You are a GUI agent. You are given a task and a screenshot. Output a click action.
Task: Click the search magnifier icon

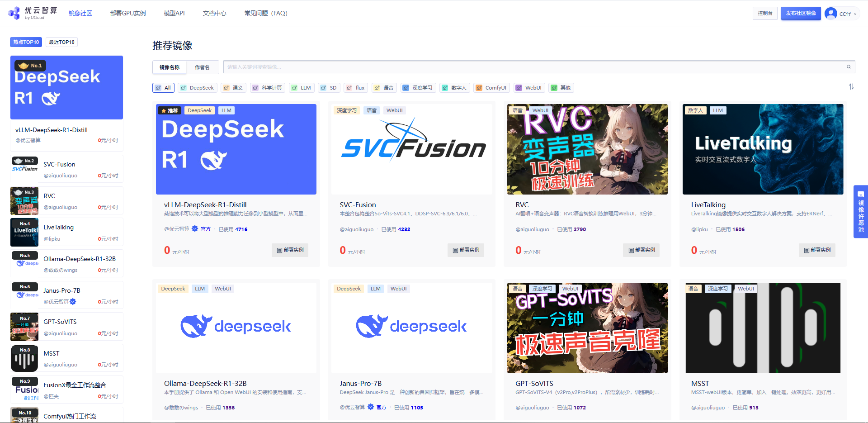(x=849, y=67)
